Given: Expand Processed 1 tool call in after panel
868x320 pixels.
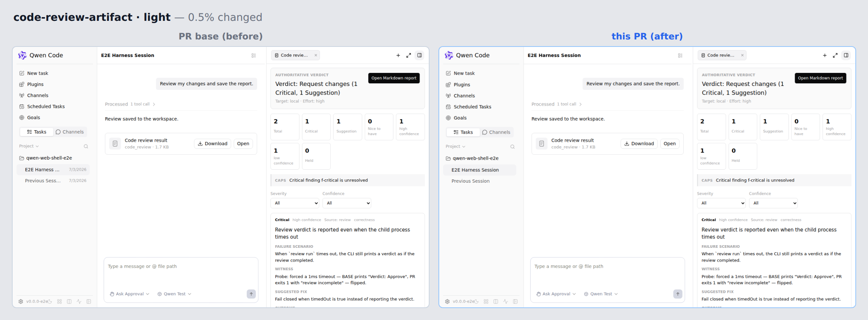Looking at the screenshot, I should click(557, 104).
